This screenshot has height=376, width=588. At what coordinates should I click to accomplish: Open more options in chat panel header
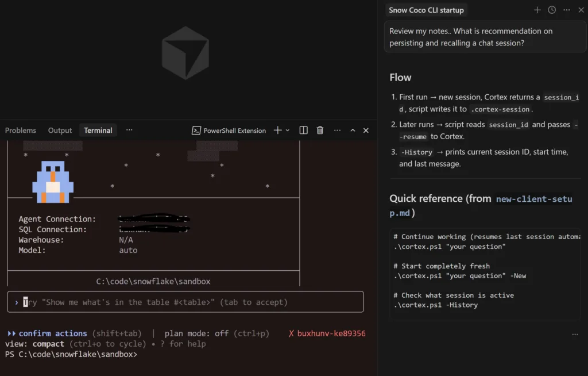tap(567, 10)
